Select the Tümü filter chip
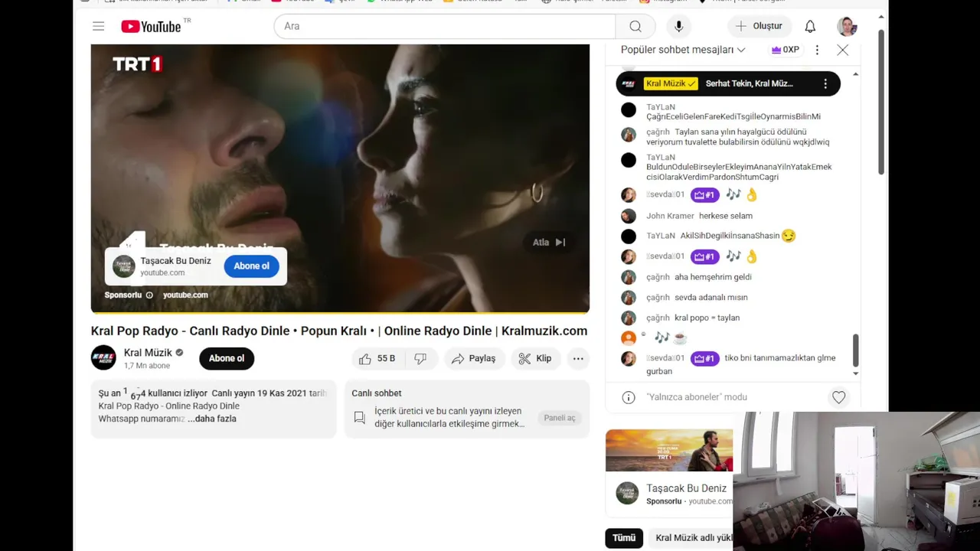This screenshot has height=551, width=980. 624,538
